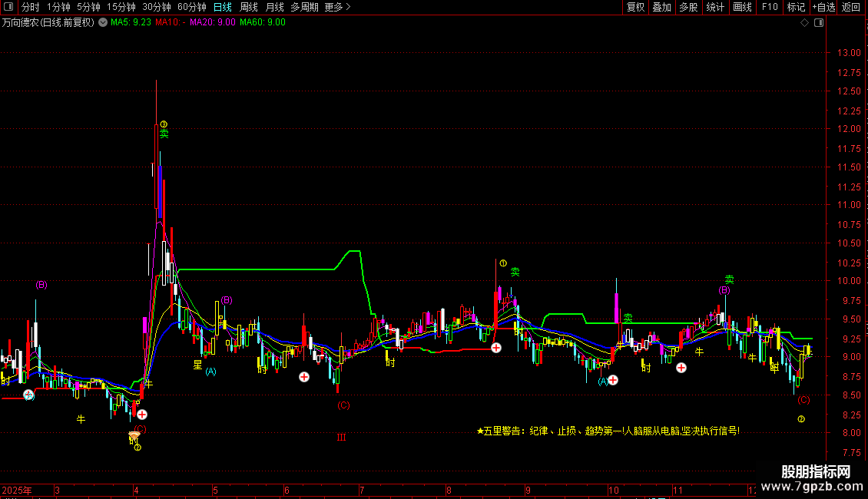Click the circled number 1 marker above the August spike

503,263
